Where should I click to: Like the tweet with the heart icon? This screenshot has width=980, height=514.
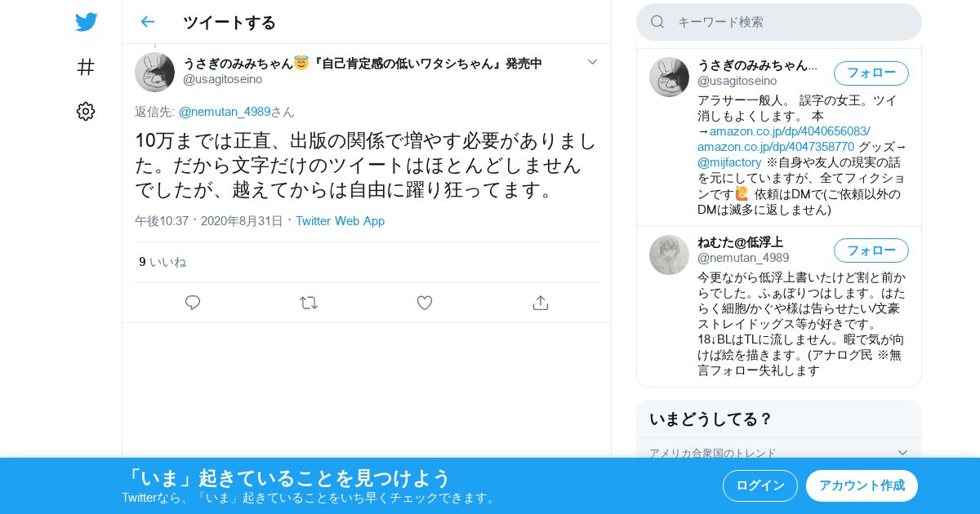(425, 303)
